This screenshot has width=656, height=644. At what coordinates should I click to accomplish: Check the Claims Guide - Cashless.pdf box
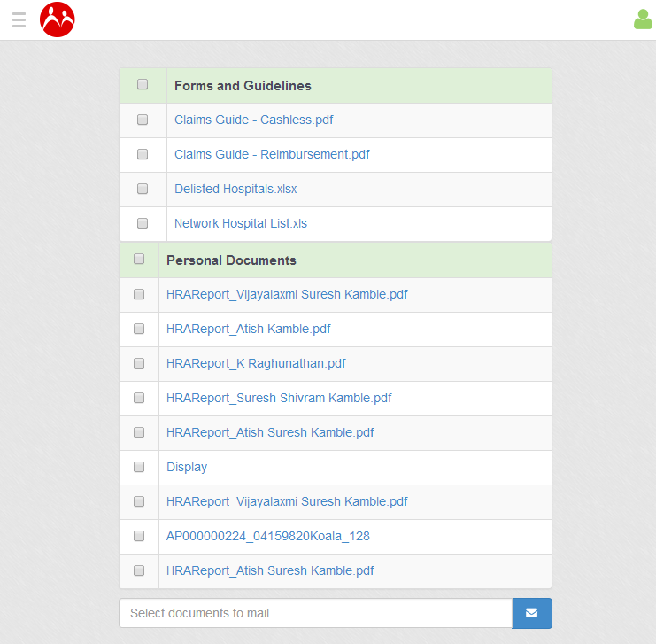coord(143,120)
